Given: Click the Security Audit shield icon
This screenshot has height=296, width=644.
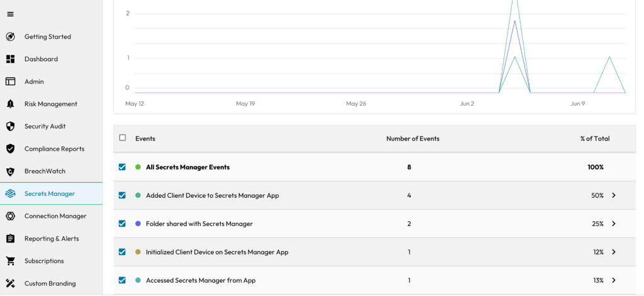Looking at the screenshot, I should click(x=10, y=126).
